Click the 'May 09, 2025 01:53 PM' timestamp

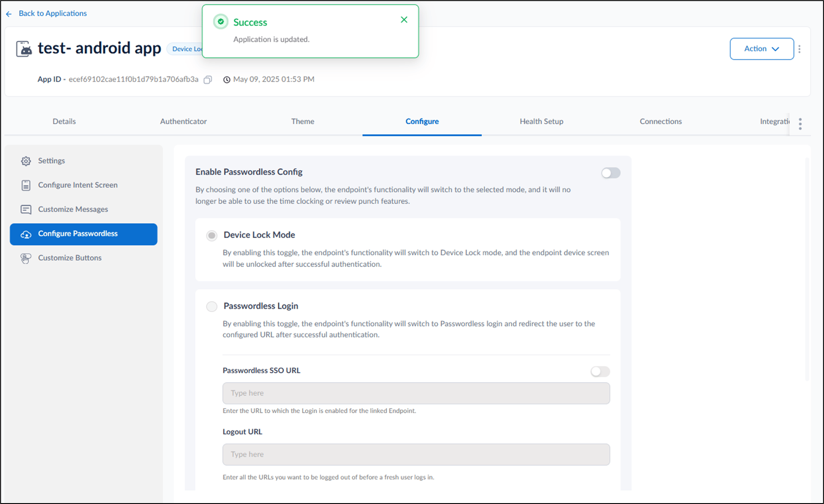click(273, 79)
